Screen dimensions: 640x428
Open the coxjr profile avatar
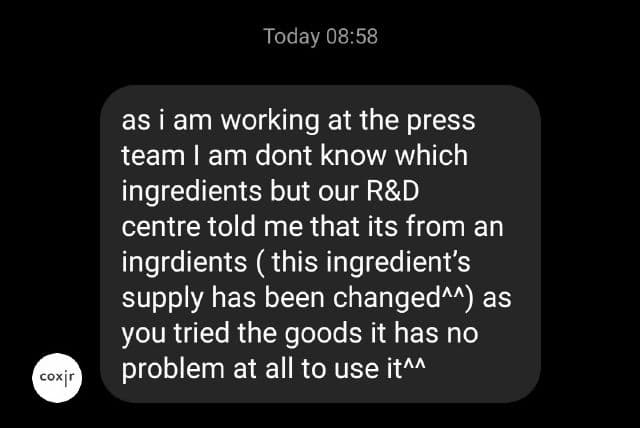(x=57, y=377)
